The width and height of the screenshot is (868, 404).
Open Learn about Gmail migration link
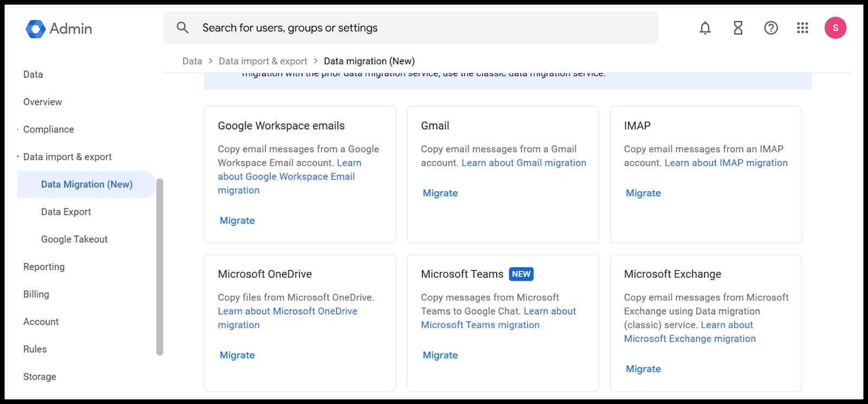(x=524, y=163)
